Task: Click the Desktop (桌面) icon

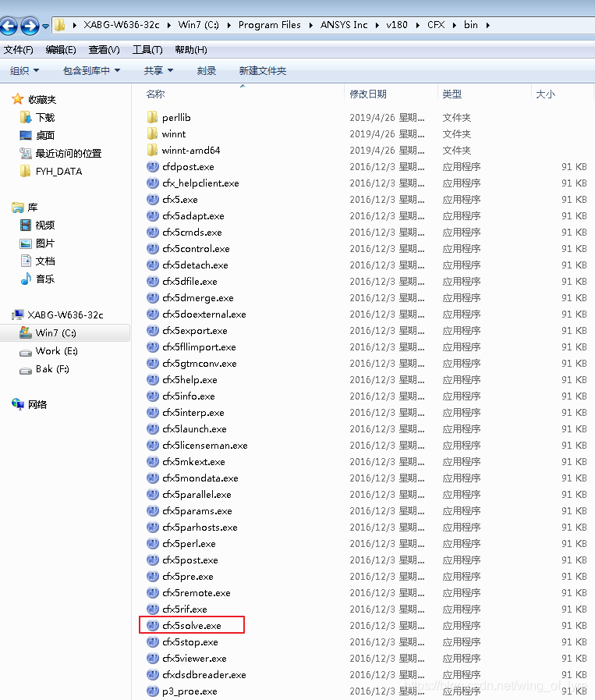Action: pos(26,135)
